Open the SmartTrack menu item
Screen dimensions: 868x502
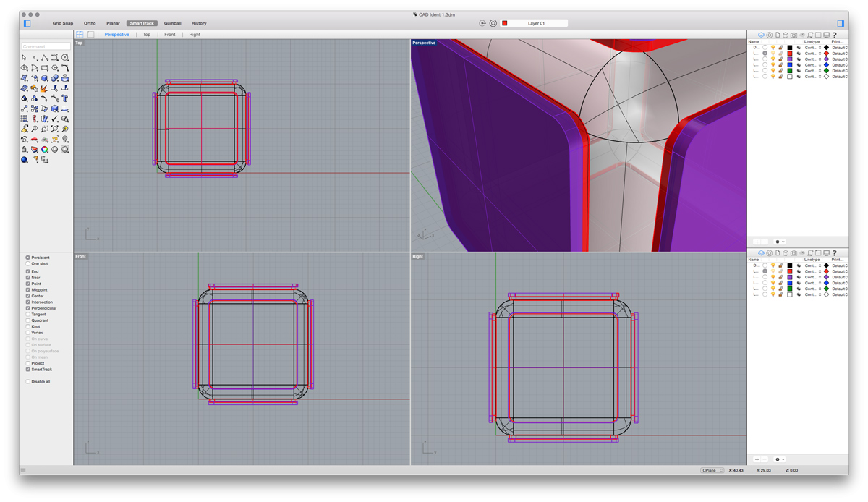[142, 23]
